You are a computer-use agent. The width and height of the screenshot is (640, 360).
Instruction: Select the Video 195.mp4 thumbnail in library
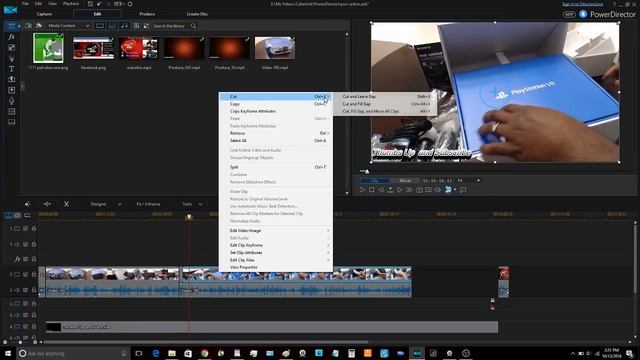(x=275, y=48)
